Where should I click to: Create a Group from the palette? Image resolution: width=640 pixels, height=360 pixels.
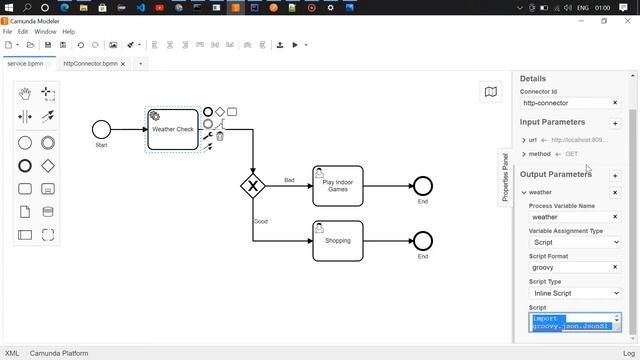(48, 235)
